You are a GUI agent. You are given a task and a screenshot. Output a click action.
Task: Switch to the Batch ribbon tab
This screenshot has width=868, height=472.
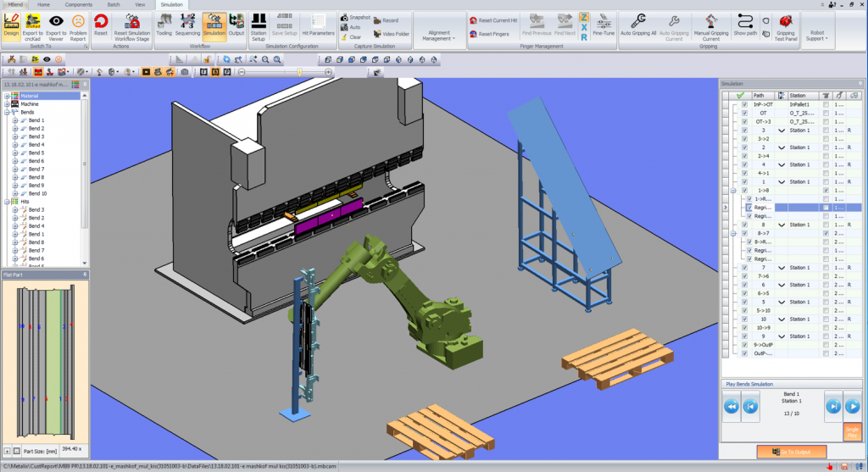pos(114,4)
